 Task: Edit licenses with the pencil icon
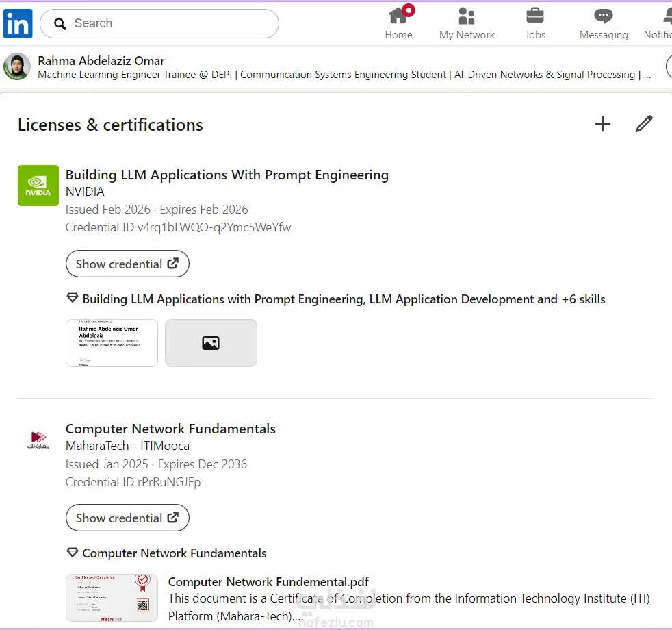[644, 124]
